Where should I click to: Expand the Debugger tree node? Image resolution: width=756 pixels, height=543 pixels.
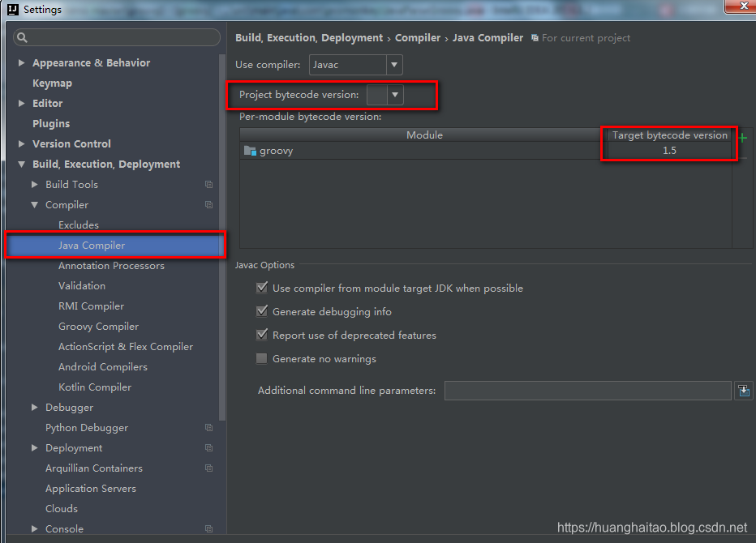33,408
